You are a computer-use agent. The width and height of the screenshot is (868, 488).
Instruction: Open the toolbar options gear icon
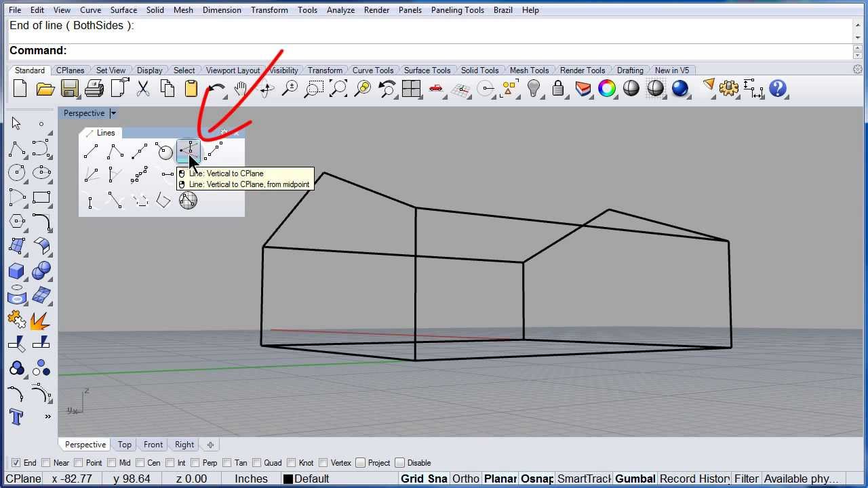(858, 70)
